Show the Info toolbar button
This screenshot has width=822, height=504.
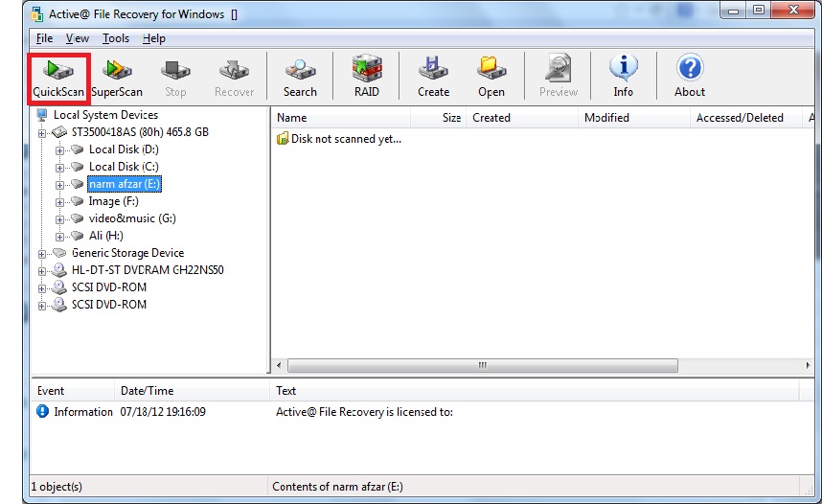pos(623,78)
